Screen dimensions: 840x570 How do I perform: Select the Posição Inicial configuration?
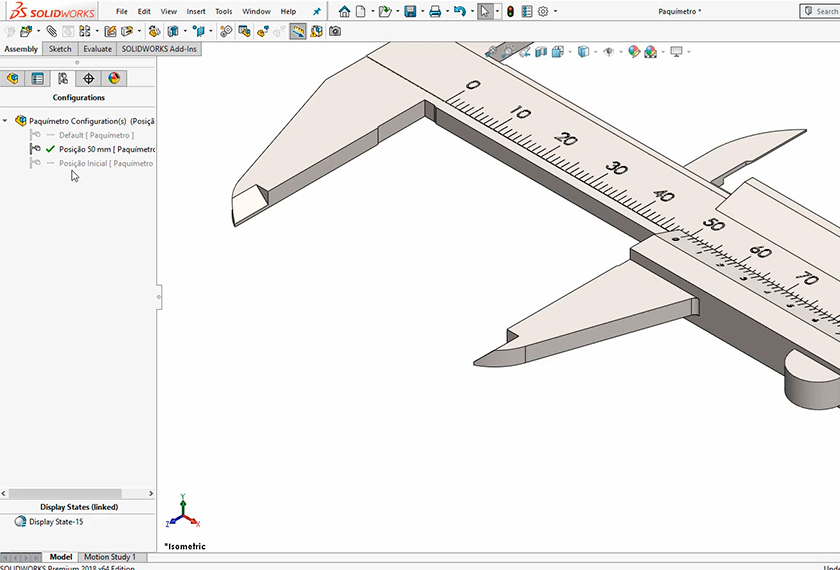coord(105,163)
